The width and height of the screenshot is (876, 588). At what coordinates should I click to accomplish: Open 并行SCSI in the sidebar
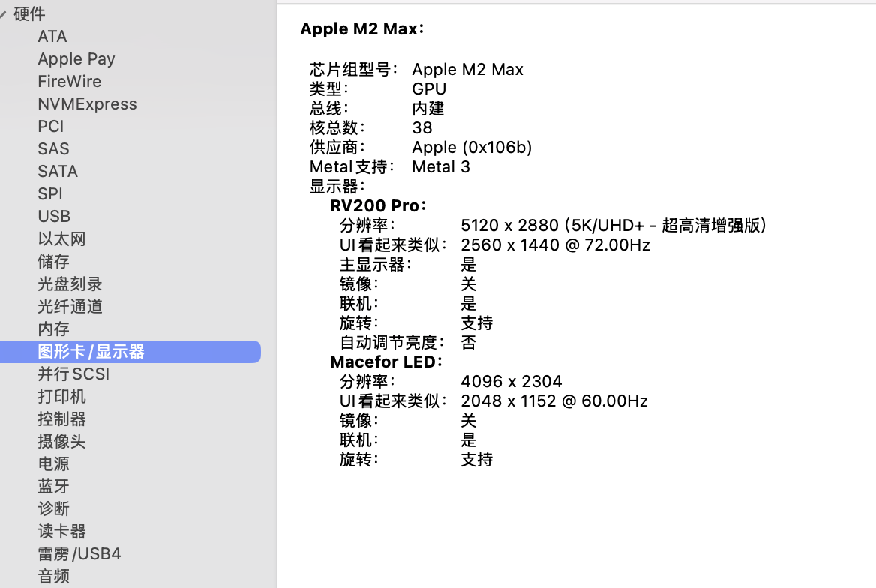click(73, 374)
